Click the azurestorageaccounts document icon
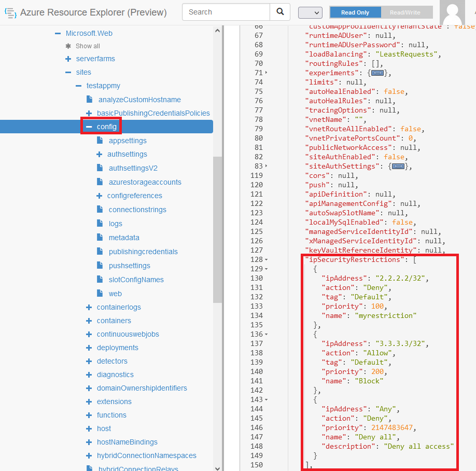Screen dimensions: 476x471 100,182
